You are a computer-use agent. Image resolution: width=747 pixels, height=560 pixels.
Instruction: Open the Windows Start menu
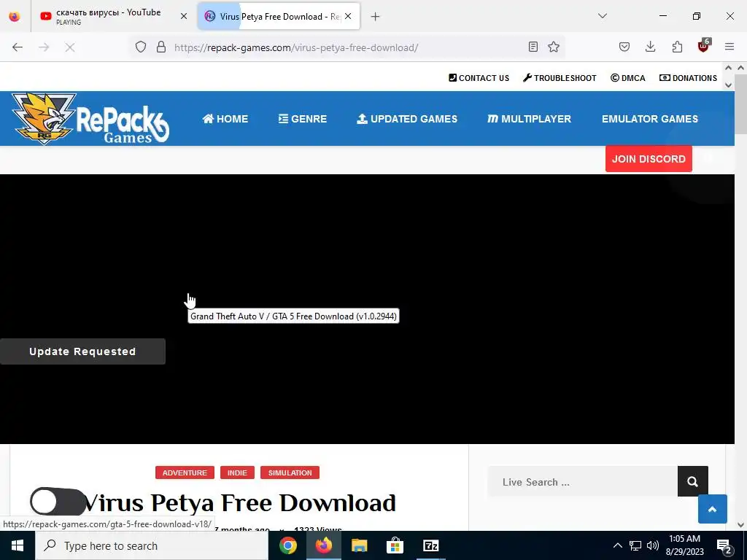click(18, 545)
